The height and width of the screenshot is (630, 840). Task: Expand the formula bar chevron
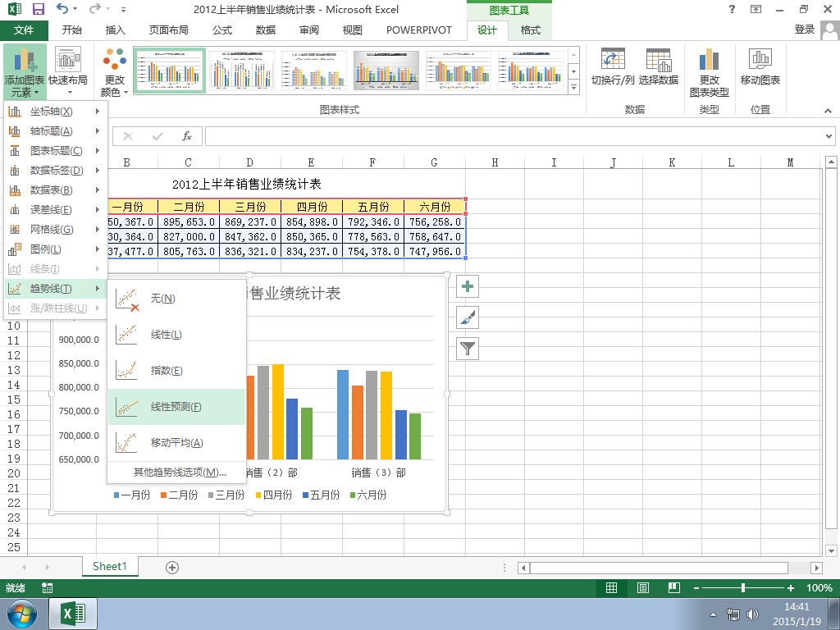pyautogui.click(x=829, y=136)
